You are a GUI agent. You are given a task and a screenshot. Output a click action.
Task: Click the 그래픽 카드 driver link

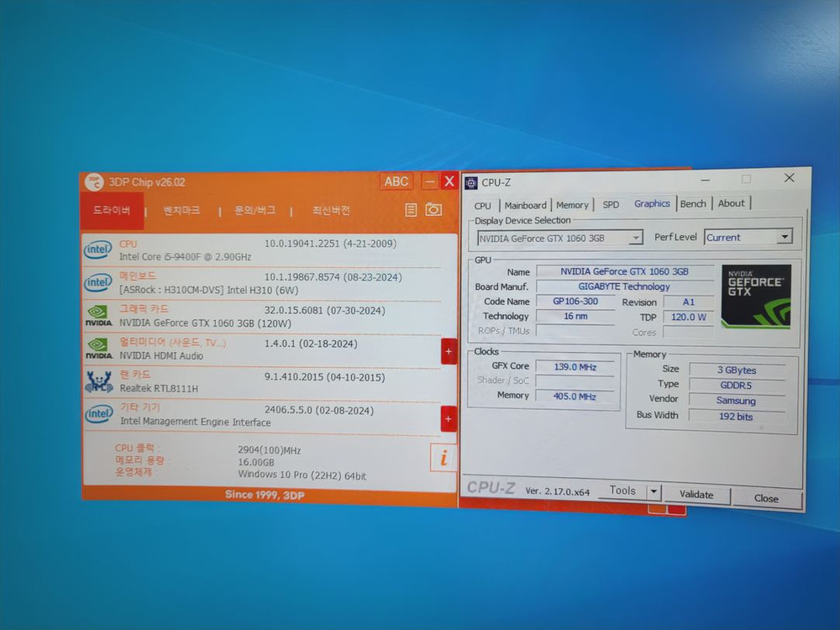click(144, 309)
